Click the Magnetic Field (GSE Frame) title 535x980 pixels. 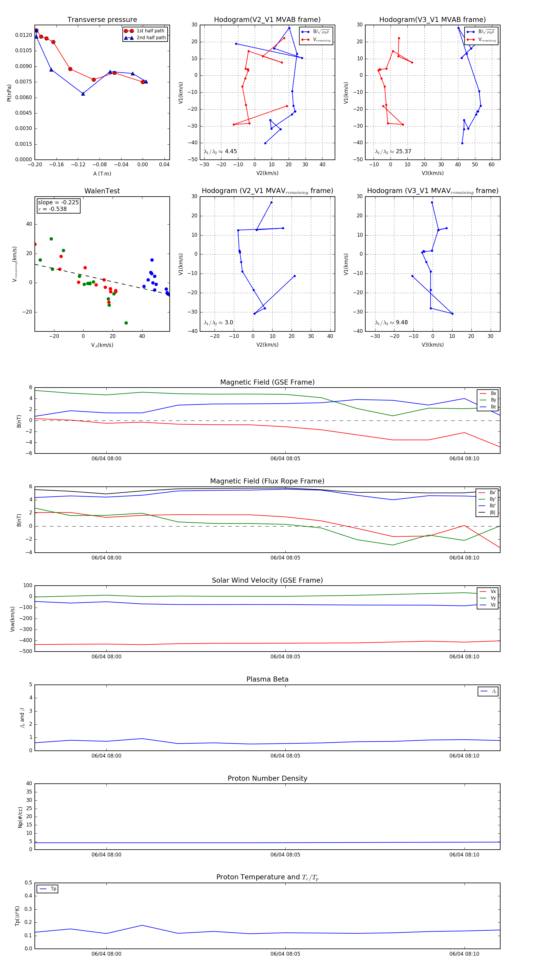pos(267,382)
